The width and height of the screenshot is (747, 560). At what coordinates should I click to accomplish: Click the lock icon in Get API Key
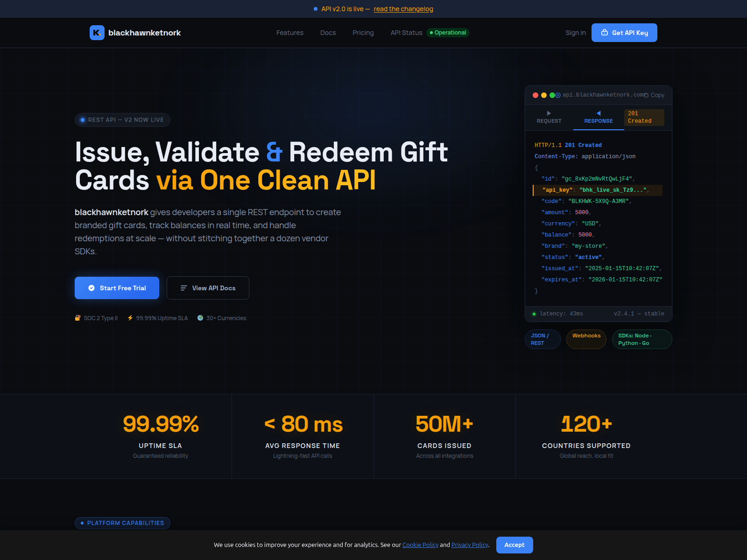click(605, 33)
